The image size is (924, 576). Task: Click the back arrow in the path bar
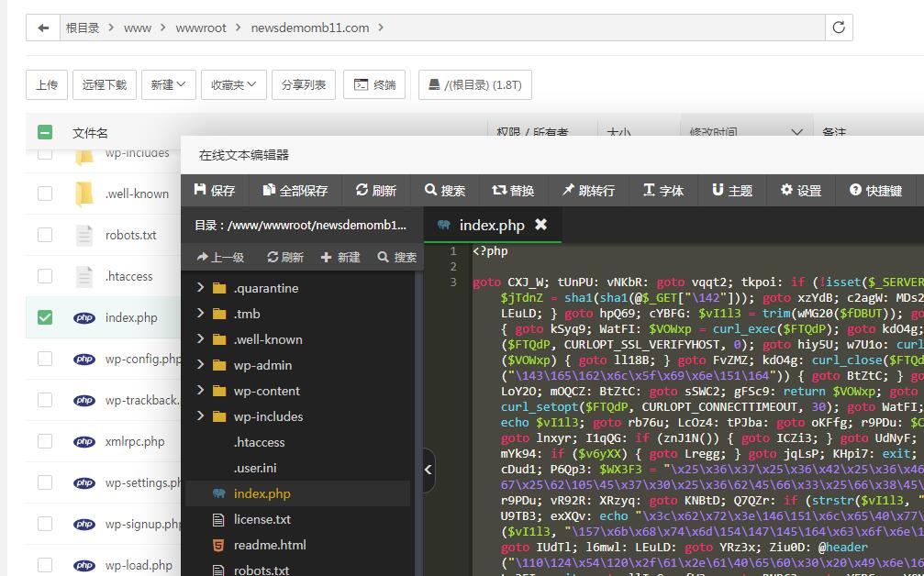[43, 28]
